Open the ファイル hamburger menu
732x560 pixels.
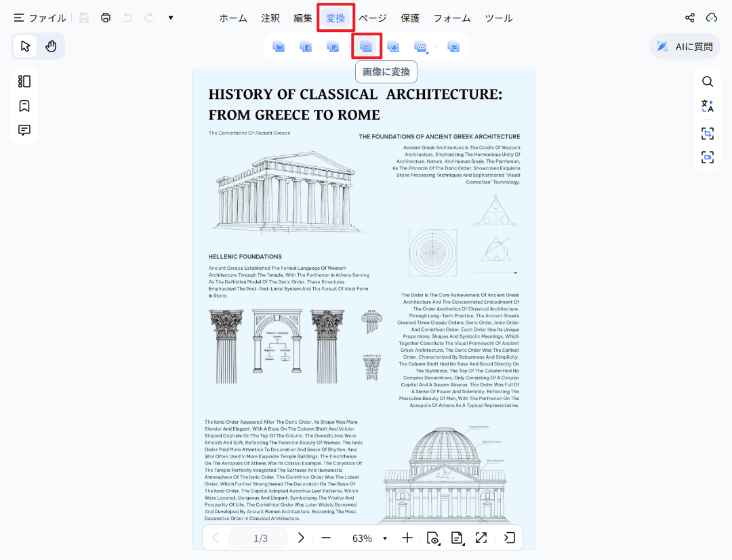(x=40, y=18)
